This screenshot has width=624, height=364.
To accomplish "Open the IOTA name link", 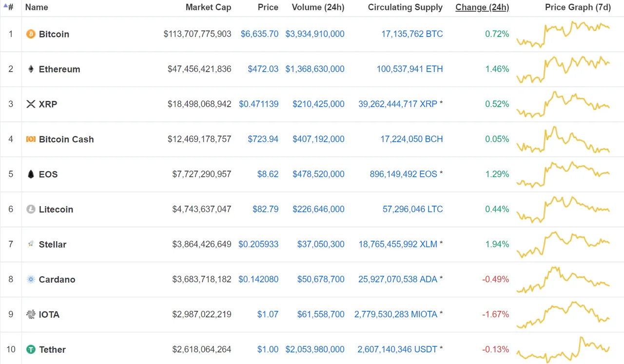I will pos(49,315).
